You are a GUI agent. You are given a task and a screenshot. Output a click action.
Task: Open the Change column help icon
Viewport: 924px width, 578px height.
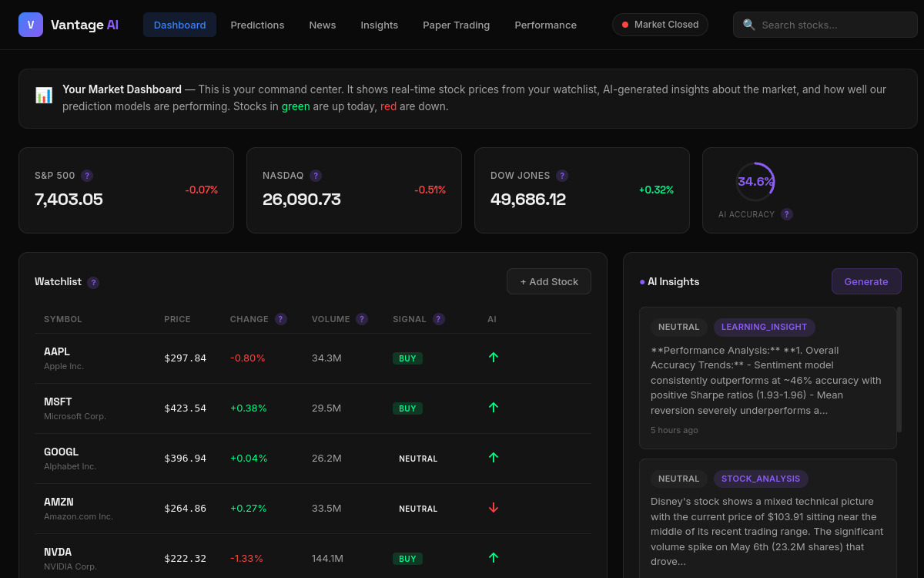(281, 319)
